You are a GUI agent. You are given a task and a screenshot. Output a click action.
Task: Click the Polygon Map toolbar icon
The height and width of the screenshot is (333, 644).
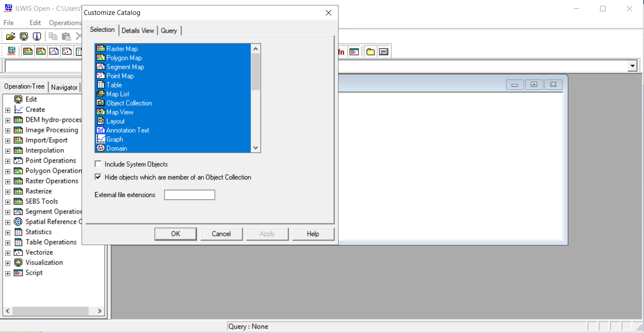(41, 52)
